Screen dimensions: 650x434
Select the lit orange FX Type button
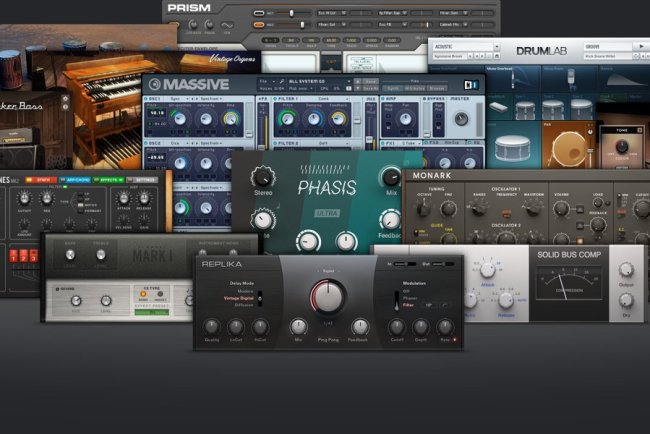click(x=143, y=294)
